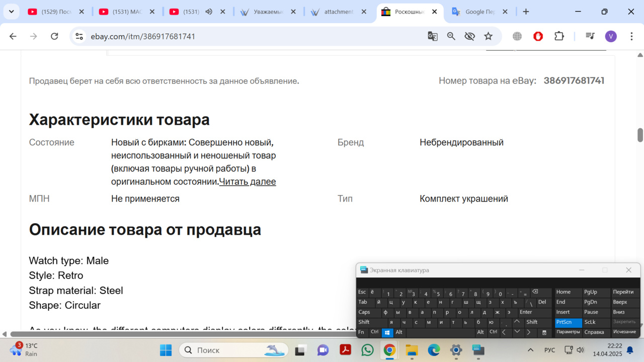Screen dimensions: 644x362
Task: Toggle Caps key on the on-screen keyboard
Action: (364, 312)
